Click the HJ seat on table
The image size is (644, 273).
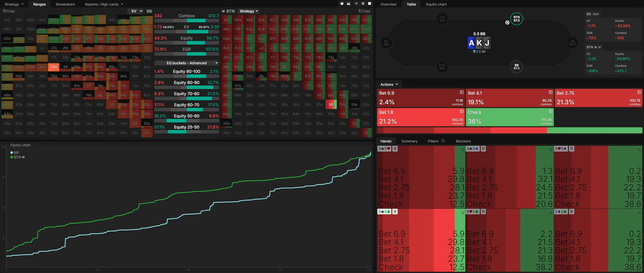(386, 43)
